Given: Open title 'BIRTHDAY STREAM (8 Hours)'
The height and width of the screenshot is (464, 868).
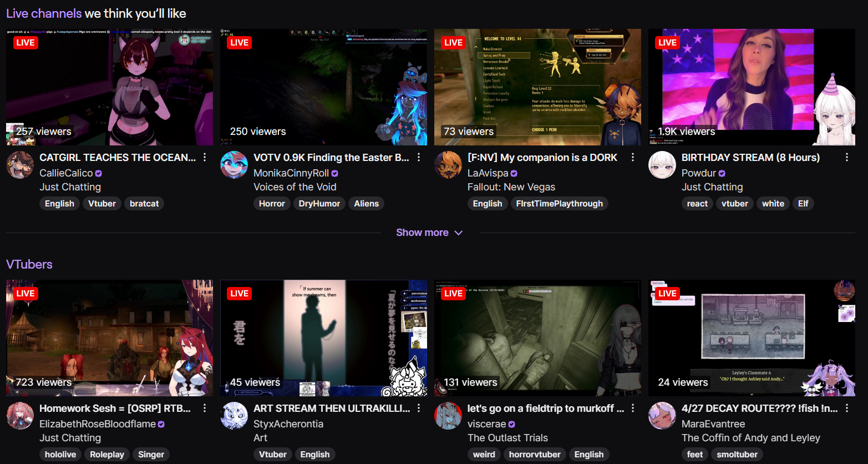Looking at the screenshot, I should (x=750, y=158).
